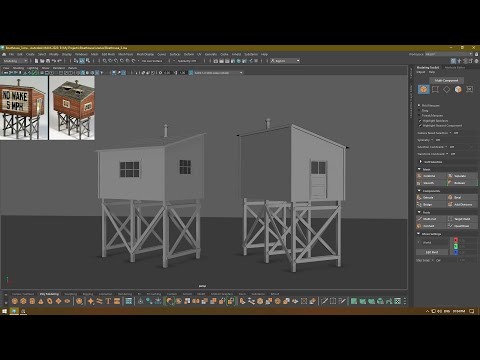Choose the Tweak/Marquee radio option
480x360 pixels.
pos(419,115)
